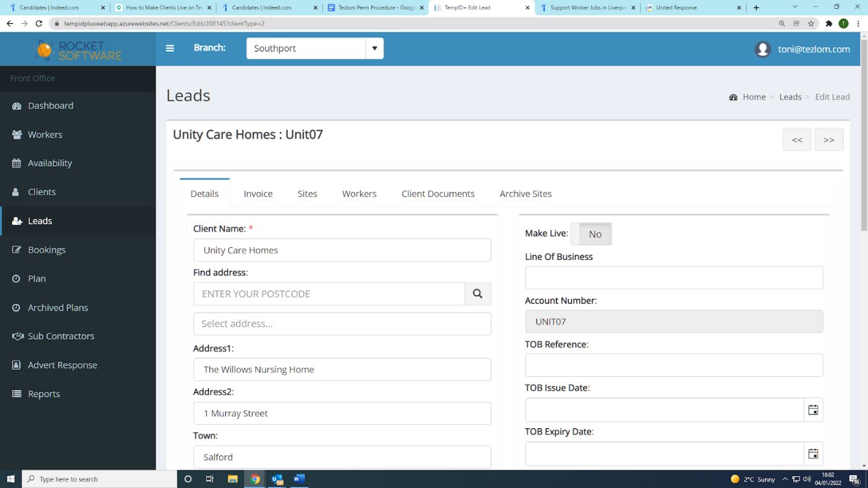Image resolution: width=868 pixels, height=488 pixels.
Task: Click the user avatar icon in header
Action: pos(762,49)
